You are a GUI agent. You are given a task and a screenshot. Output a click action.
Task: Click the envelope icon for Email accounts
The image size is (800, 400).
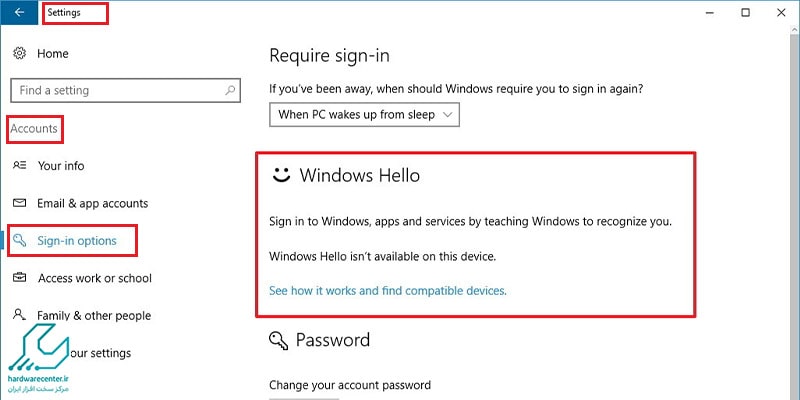click(x=19, y=203)
